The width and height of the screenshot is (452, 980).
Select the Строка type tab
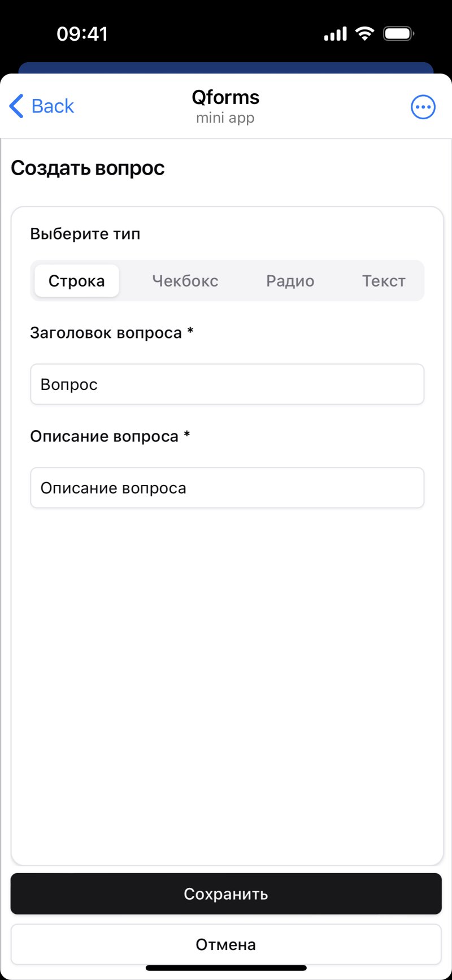[77, 281]
